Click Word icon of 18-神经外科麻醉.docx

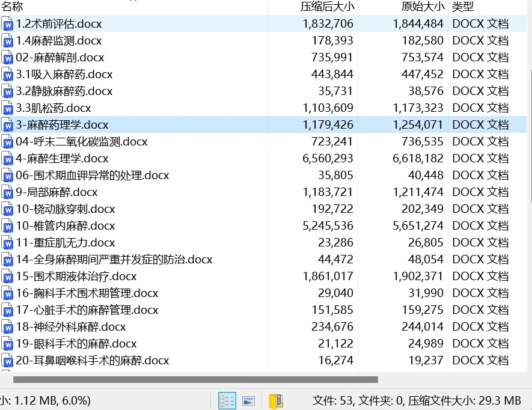pyautogui.click(x=7, y=327)
